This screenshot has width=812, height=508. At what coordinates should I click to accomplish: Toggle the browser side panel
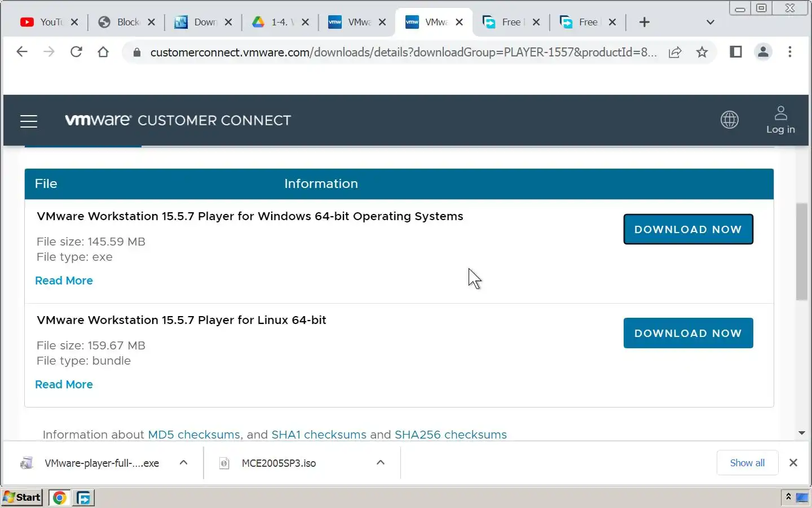pos(736,52)
